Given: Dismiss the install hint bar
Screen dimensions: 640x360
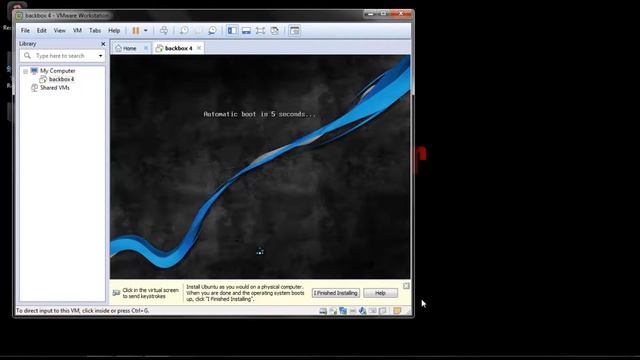Looking at the screenshot, I should click(x=406, y=286).
